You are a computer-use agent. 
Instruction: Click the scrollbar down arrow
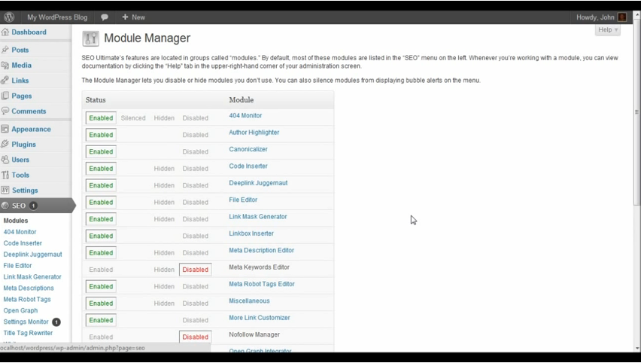click(x=637, y=348)
